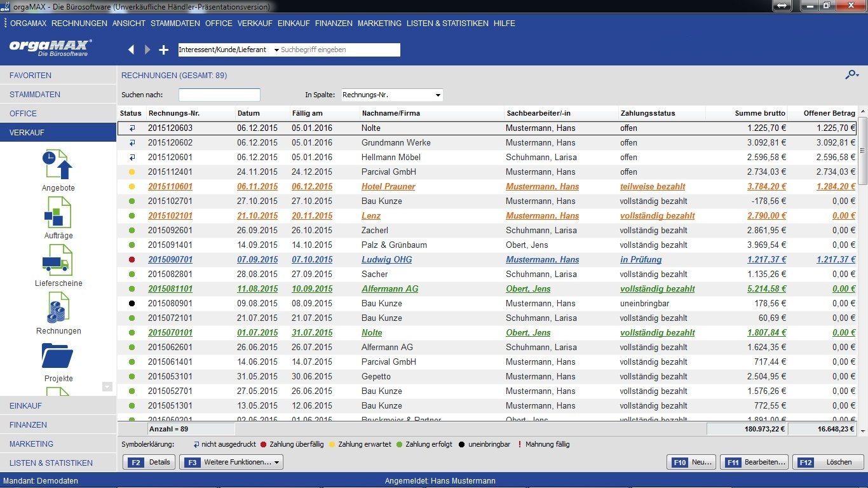Click the plus icon to add new
Viewport: 868px width, 488px height.
164,50
